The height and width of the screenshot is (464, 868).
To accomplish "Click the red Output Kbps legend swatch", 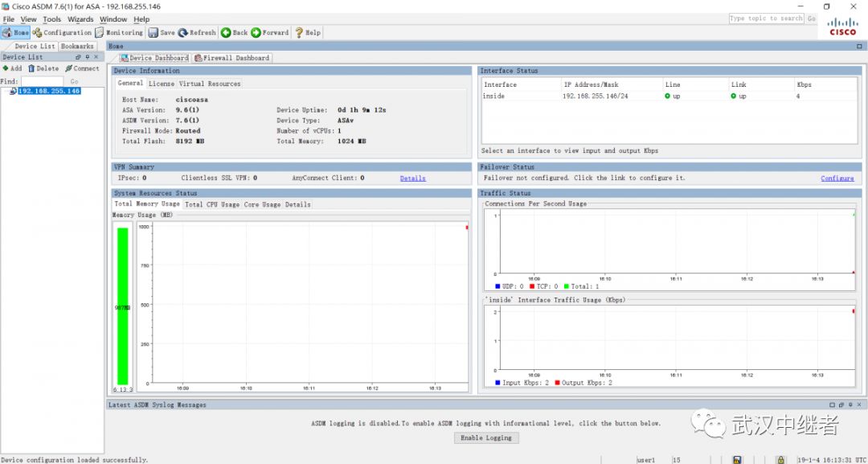I will coord(557,383).
